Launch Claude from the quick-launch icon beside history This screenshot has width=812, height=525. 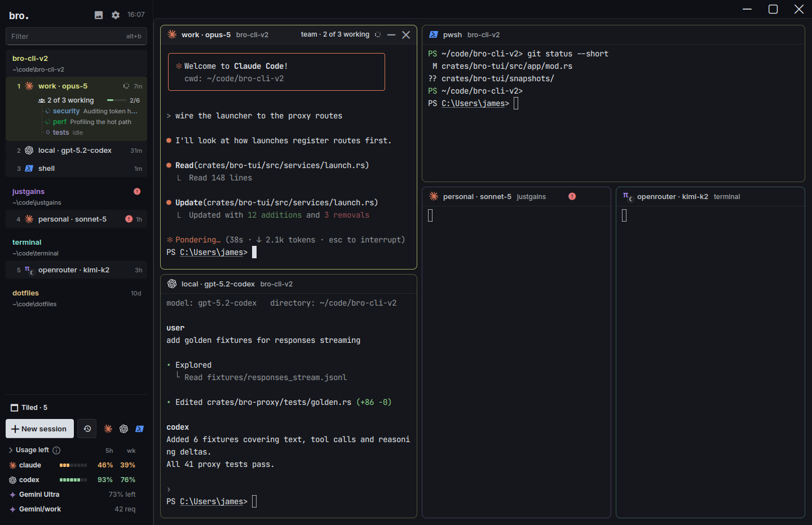click(x=108, y=429)
